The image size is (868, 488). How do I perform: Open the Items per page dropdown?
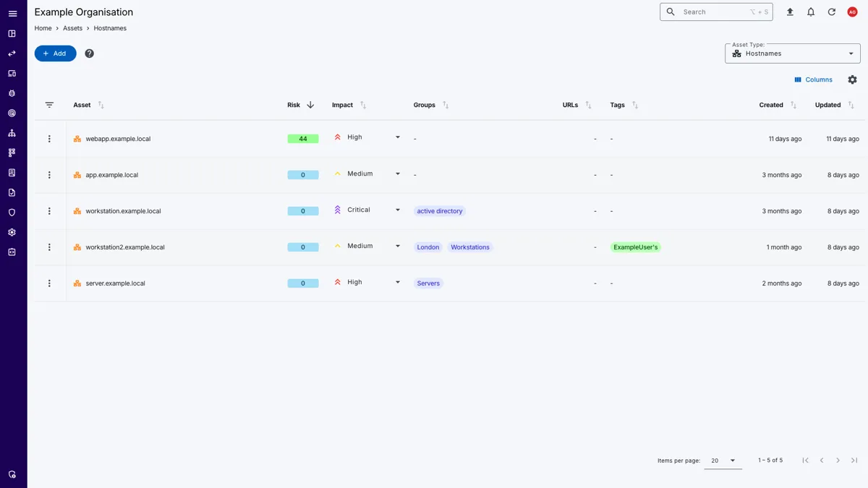(x=723, y=461)
